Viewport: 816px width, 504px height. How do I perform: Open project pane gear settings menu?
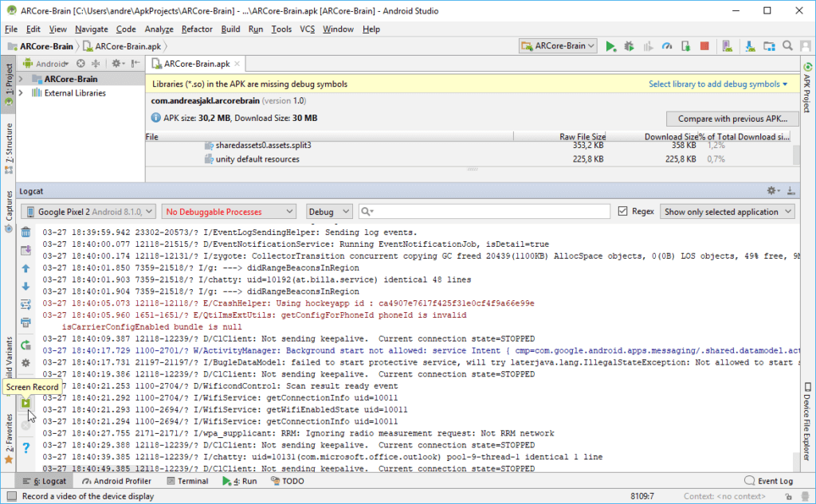click(118, 64)
